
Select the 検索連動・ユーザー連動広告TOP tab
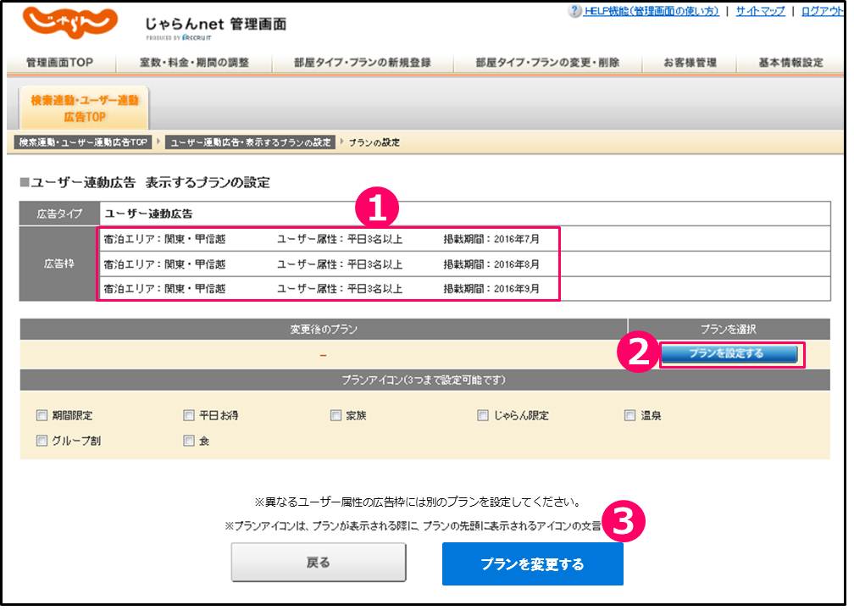84,108
